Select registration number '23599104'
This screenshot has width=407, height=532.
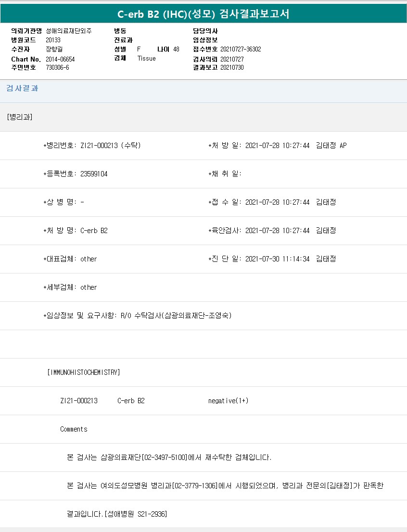[94, 174]
